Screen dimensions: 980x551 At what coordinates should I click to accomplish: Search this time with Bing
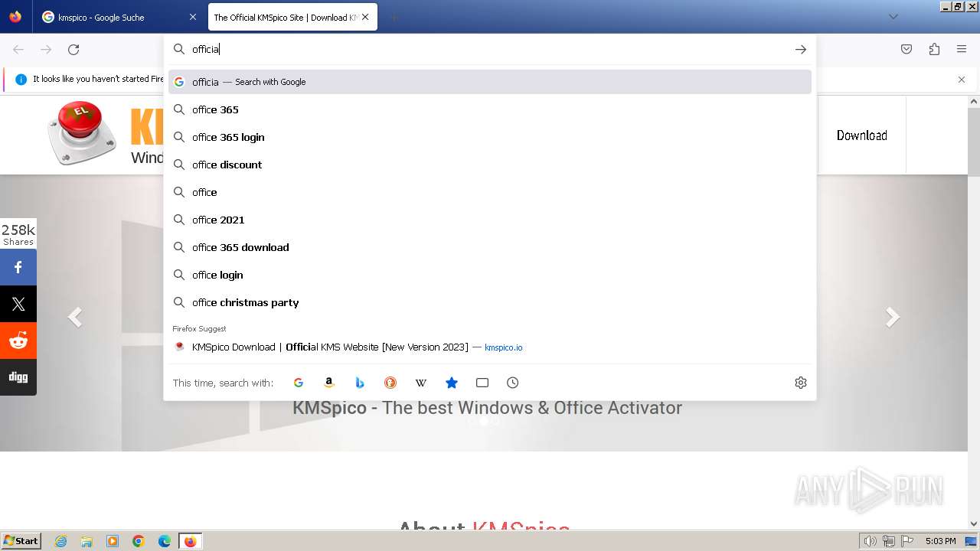point(360,383)
